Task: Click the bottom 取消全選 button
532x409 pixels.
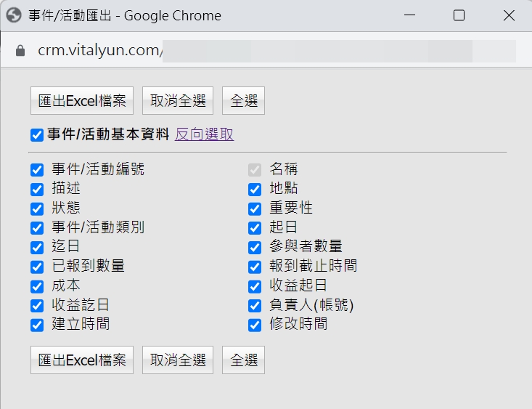Action: [178, 360]
